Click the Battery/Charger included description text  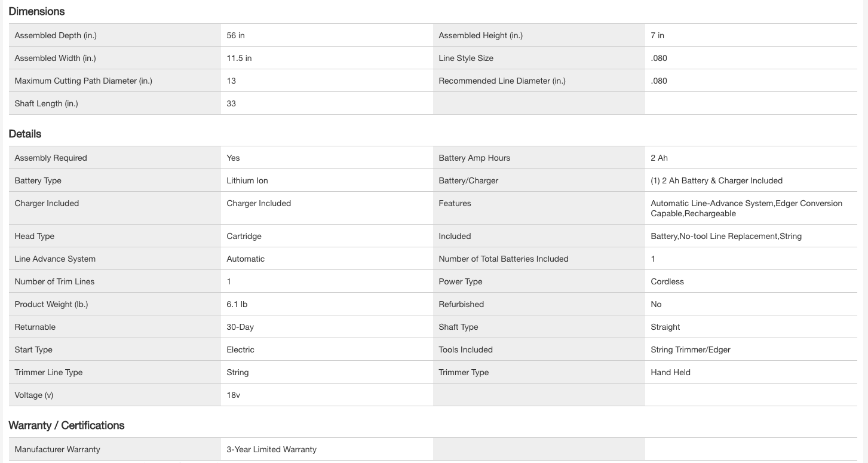(x=716, y=180)
